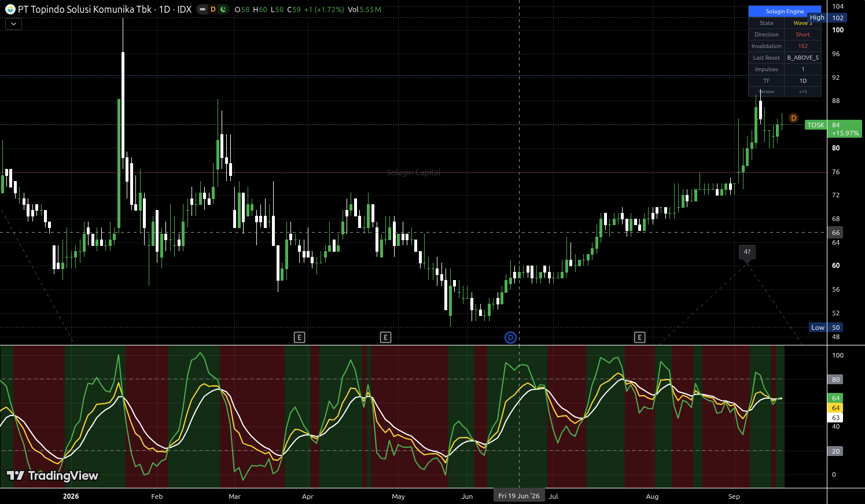Click the "Vol 5.55 M" legend value
The height and width of the screenshot is (504, 865).
click(365, 10)
